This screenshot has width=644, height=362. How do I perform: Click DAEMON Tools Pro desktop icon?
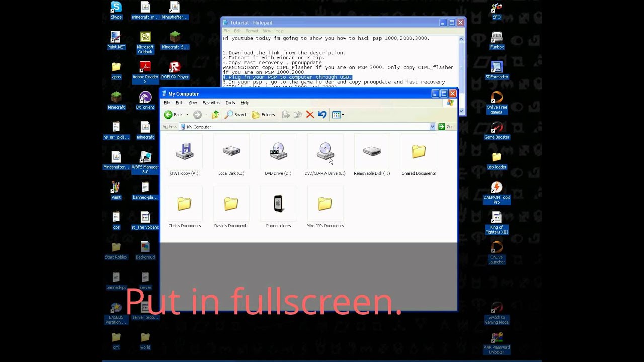tap(497, 193)
